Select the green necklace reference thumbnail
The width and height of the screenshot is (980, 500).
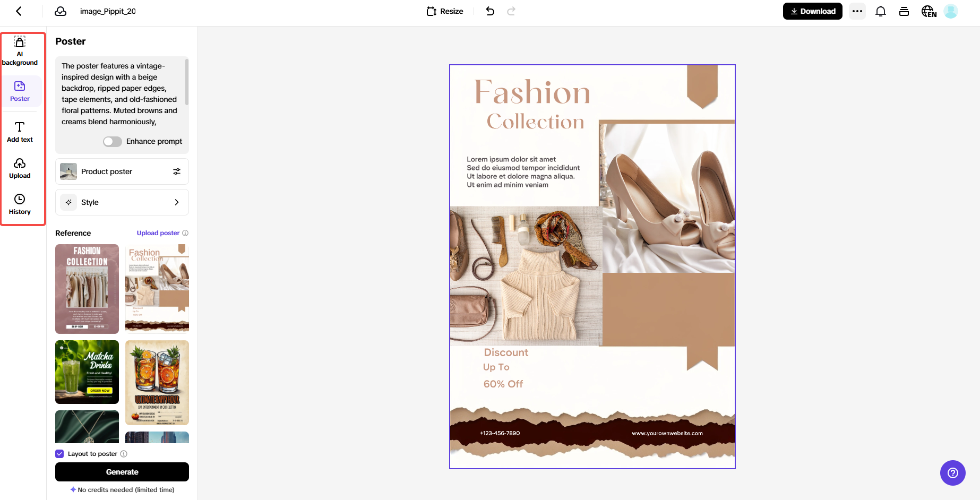point(87,427)
